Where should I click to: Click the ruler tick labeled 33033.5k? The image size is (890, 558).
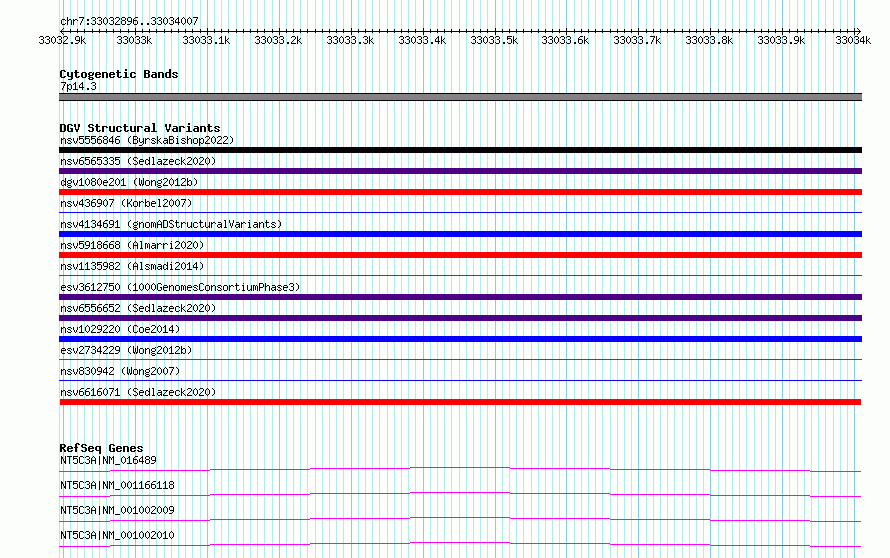coord(494,40)
